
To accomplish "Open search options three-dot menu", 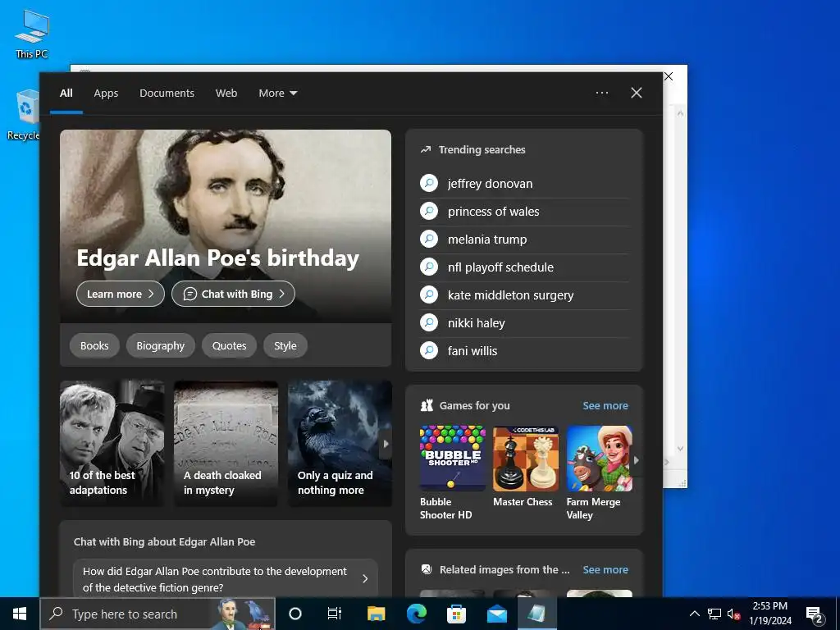I will tap(602, 93).
